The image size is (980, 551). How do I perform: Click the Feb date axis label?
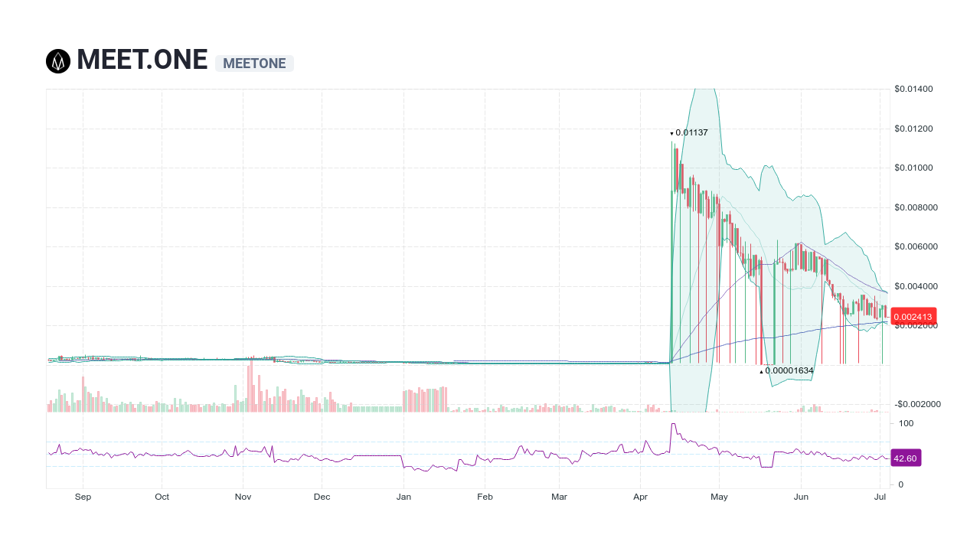(485, 497)
